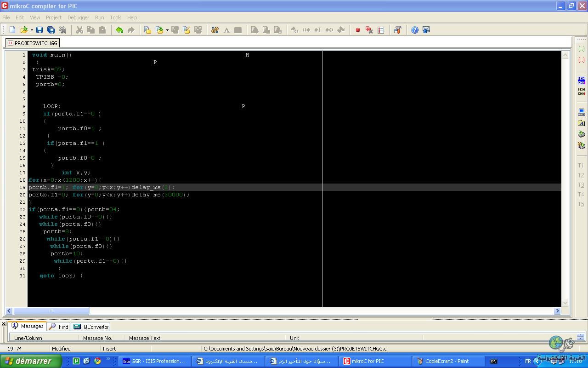This screenshot has height=368, width=588.
Task: Click the Build project gears icon
Action: pyautogui.click(x=215, y=30)
